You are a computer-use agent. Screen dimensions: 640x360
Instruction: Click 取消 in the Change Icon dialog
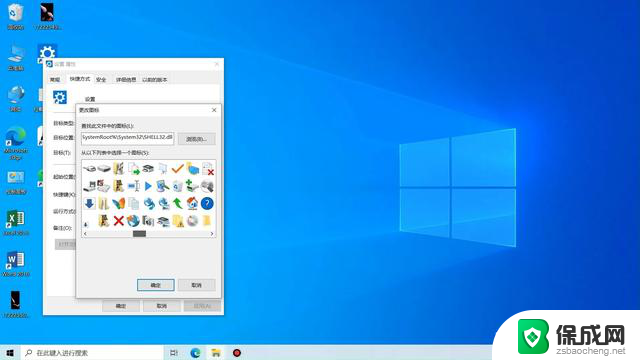[197, 285]
